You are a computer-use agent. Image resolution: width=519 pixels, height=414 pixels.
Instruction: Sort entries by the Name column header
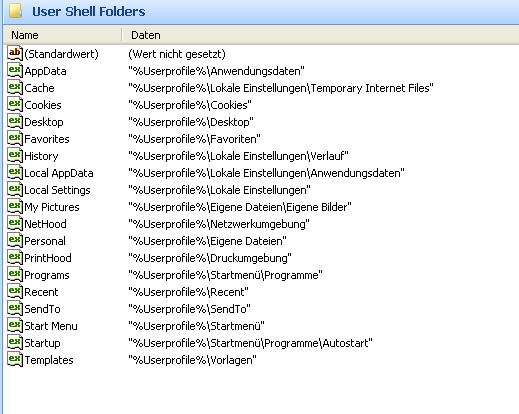click(63, 35)
